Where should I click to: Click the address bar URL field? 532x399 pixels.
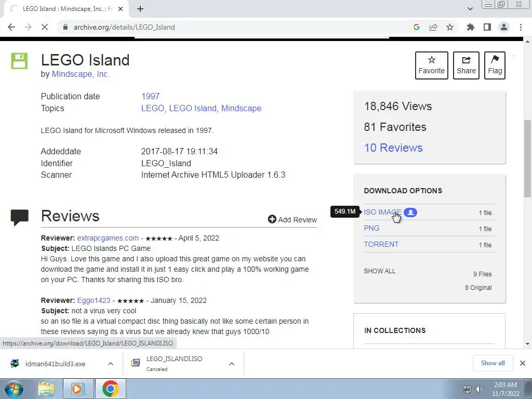click(x=234, y=27)
